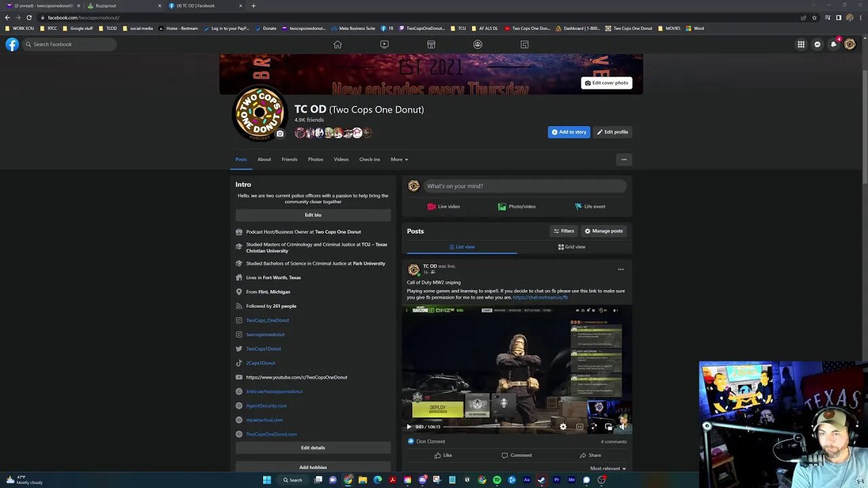Open the chat.restream.io/fb link in post
Viewport: 868px width, 488px height.
[x=540, y=297]
